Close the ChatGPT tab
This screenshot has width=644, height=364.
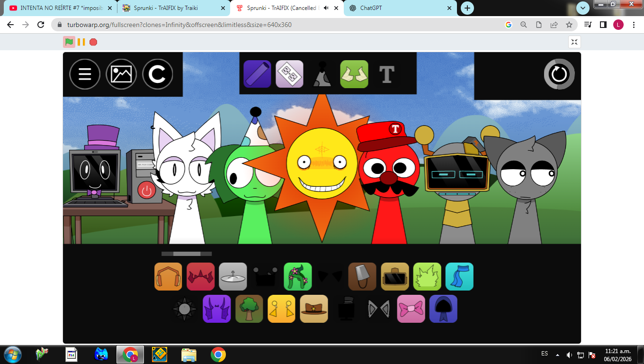(449, 8)
